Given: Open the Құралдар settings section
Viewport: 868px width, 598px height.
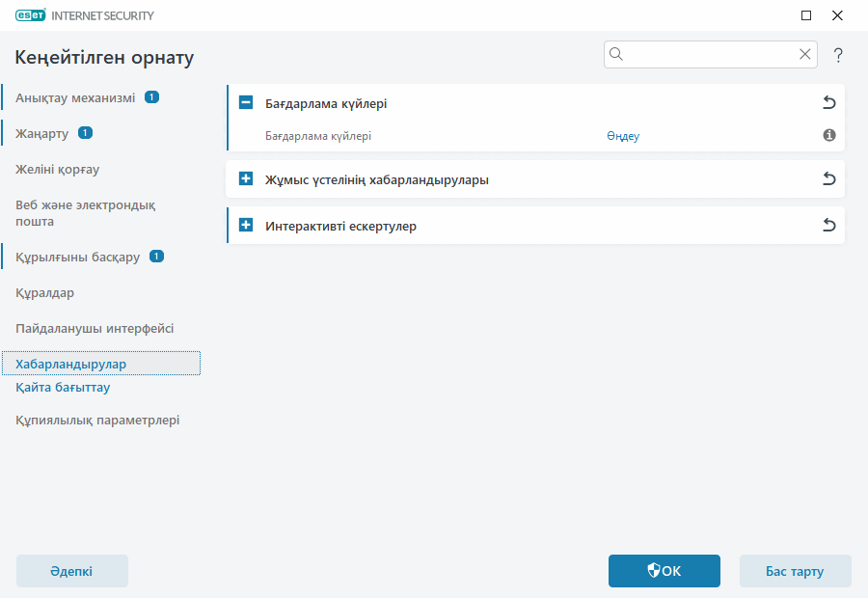Looking at the screenshot, I should (x=44, y=292).
